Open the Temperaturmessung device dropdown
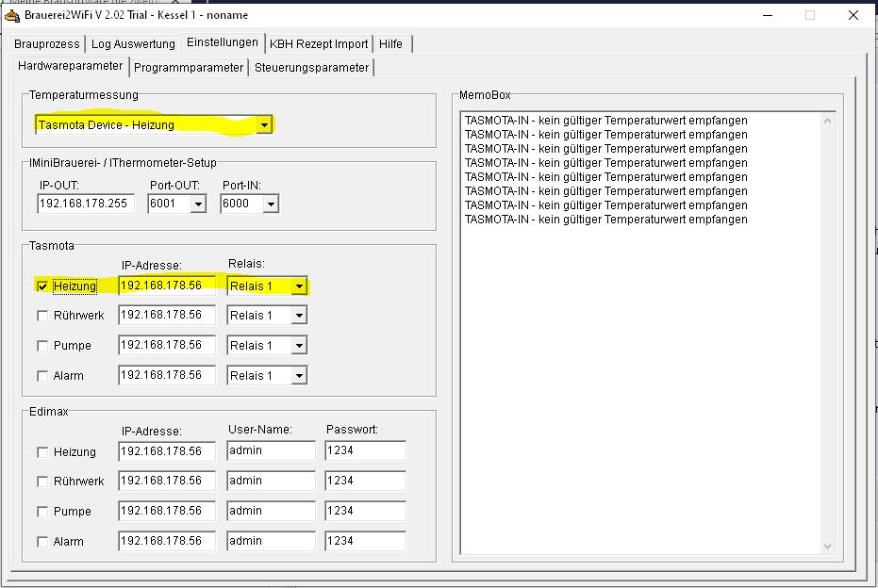878x588 pixels. [264, 124]
